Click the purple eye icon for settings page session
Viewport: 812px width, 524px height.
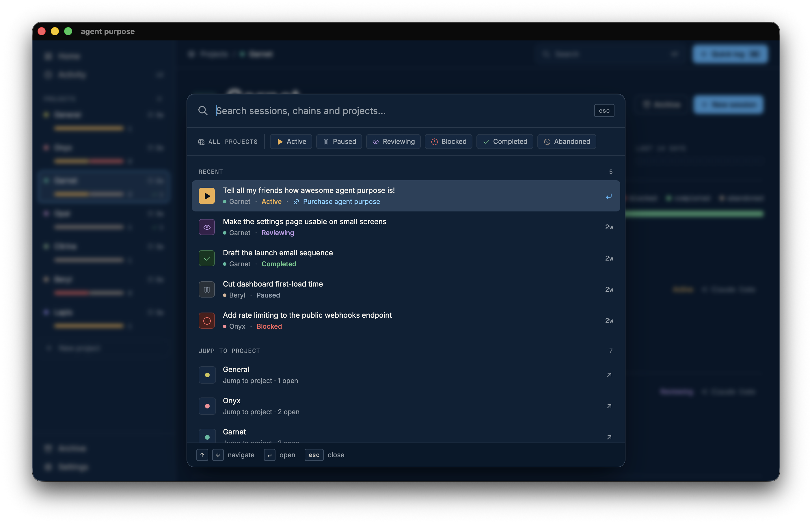tap(207, 227)
